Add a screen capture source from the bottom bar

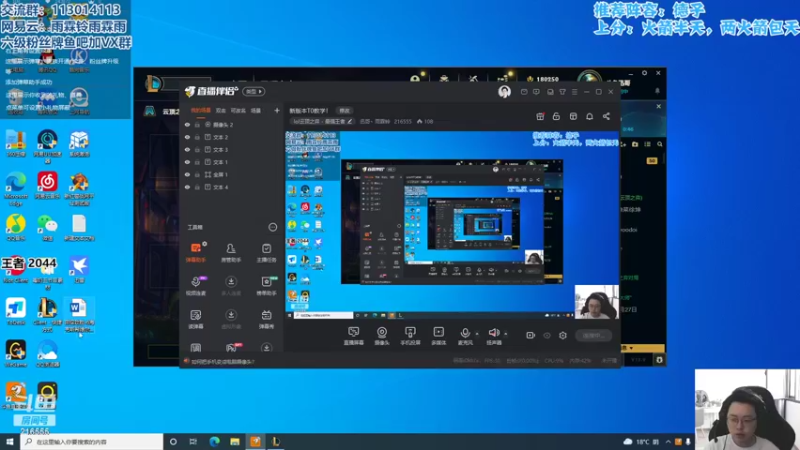click(x=354, y=336)
